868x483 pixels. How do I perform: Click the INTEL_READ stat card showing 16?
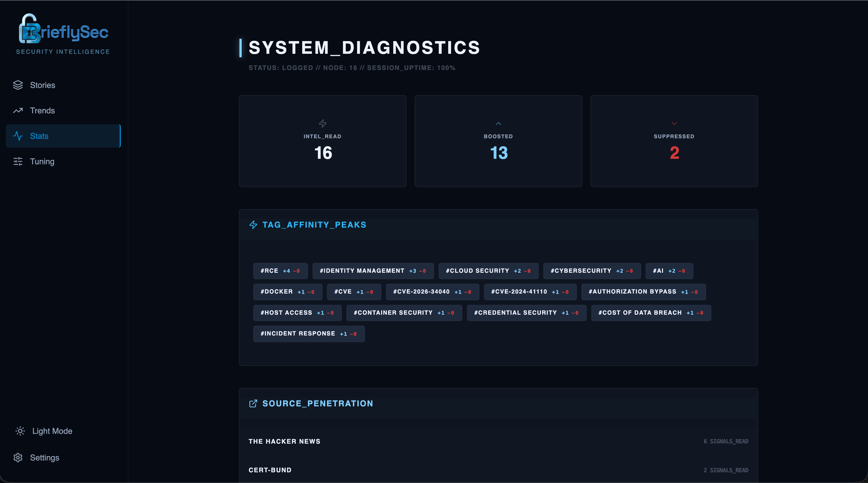click(322, 141)
